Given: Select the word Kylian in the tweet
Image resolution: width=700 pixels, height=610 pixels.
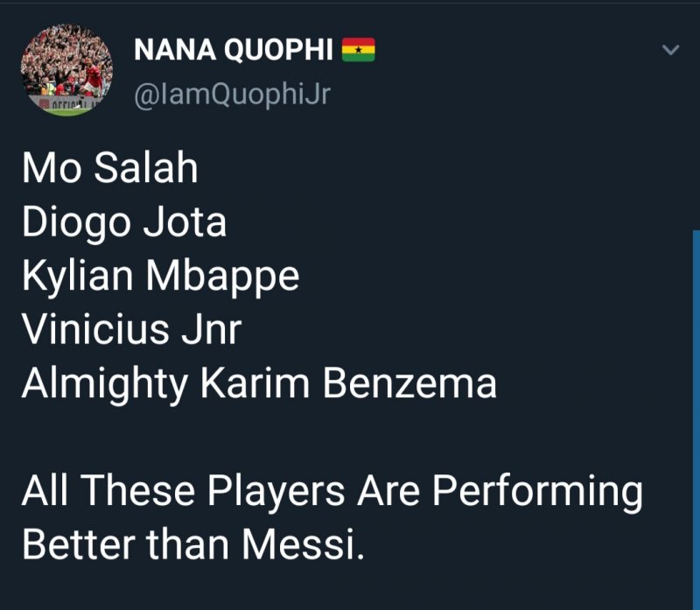Looking at the screenshot, I should [x=77, y=276].
